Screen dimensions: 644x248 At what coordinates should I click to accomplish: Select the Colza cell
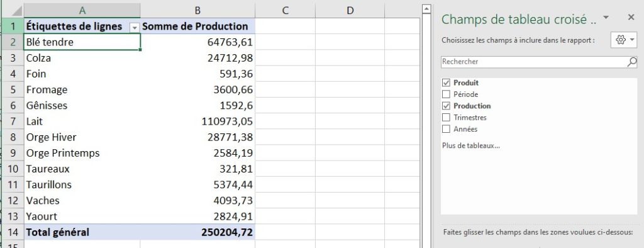pos(82,58)
